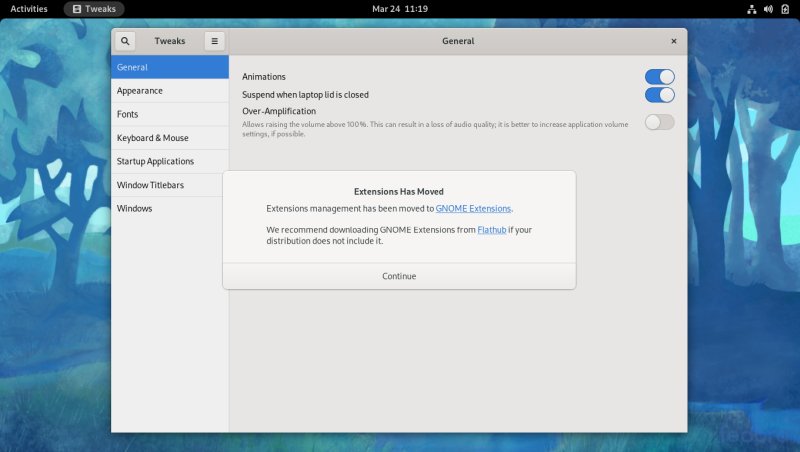Close the Tweaks window with the X
Viewport: 800px width, 452px height.
[673, 41]
